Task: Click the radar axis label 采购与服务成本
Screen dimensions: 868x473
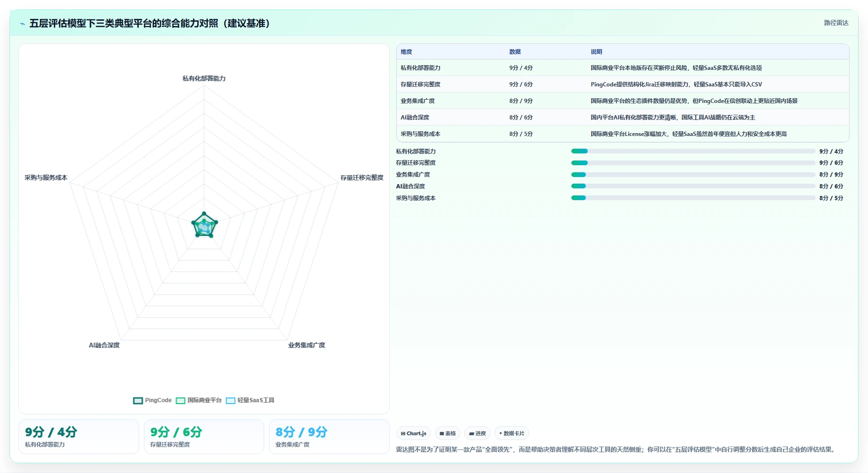Action: pyautogui.click(x=46, y=177)
